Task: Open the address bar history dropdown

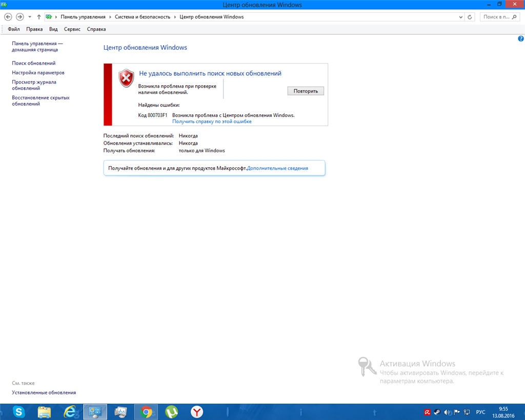Action: [x=461, y=17]
